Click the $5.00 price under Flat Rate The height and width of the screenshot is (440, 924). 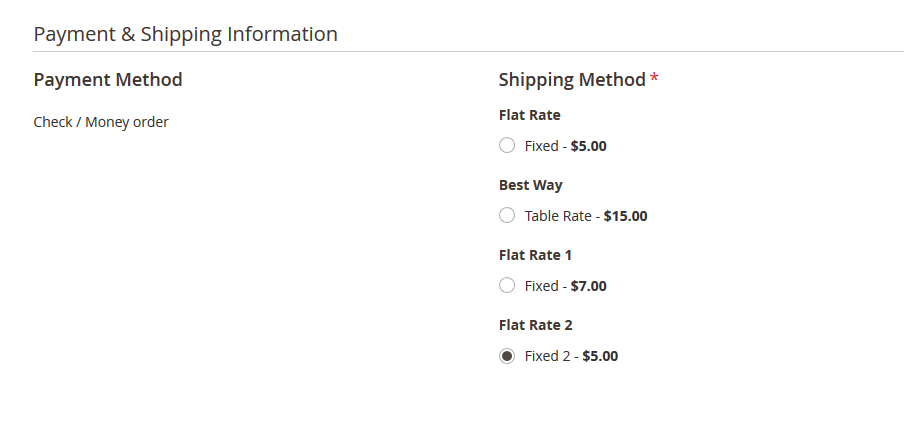[588, 146]
